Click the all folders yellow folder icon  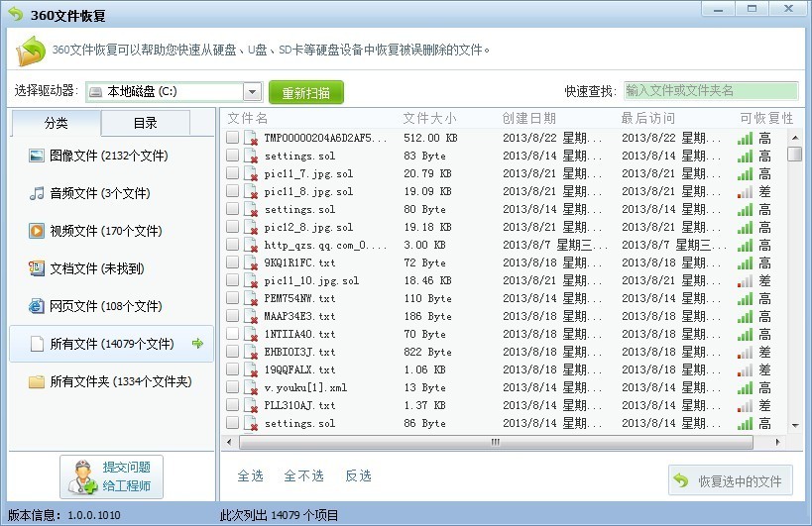pos(37,381)
